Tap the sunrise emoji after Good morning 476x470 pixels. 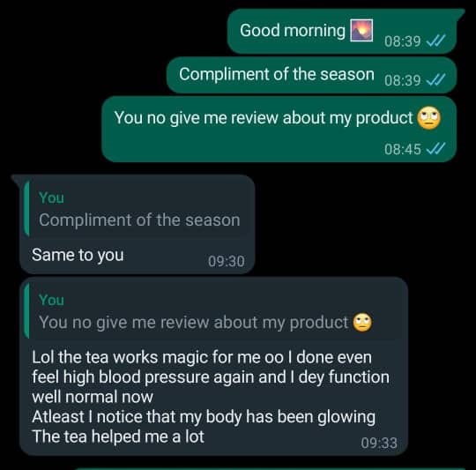point(361,30)
